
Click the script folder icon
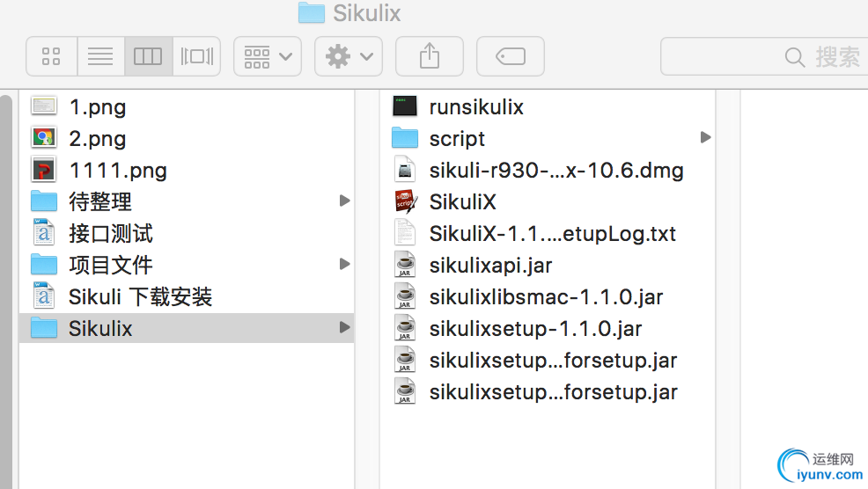click(405, 138)
